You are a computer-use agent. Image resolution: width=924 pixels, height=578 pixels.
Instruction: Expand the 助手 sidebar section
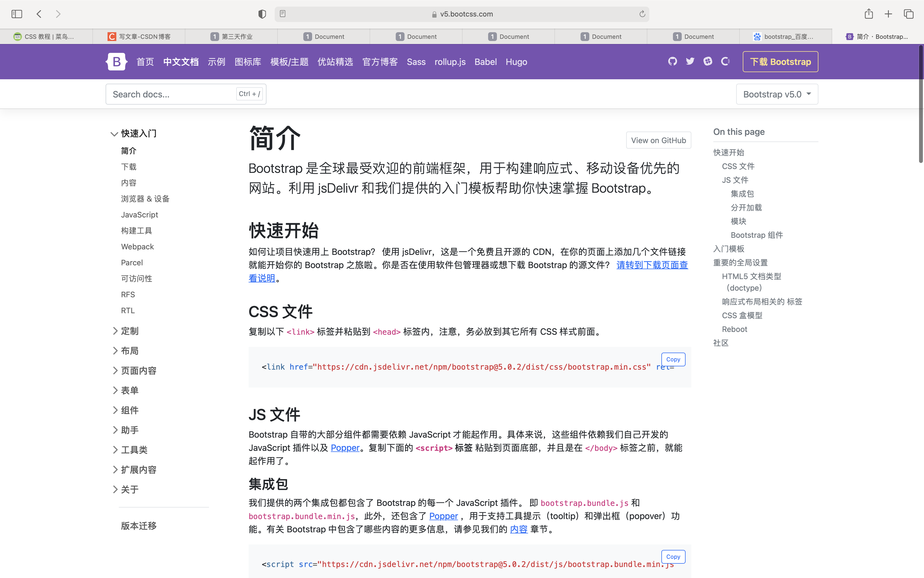[x=125, y=430]
